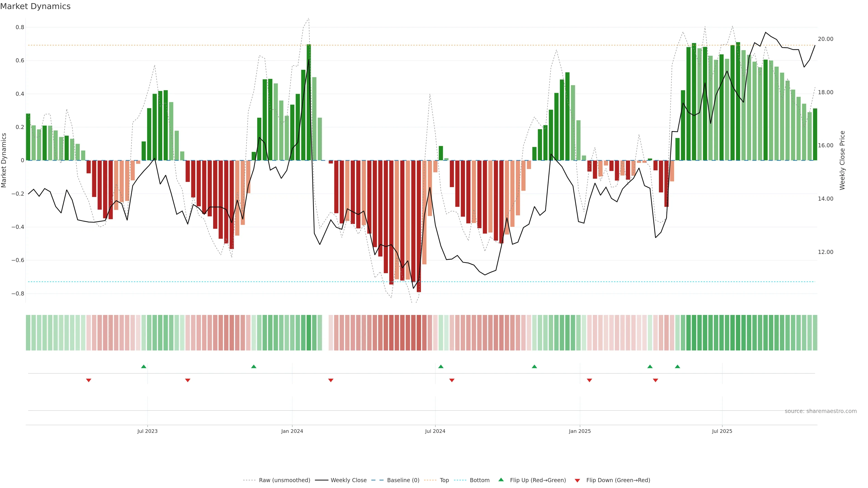Image resolution: width=868 pixels, height=488 pixels.
Task: Click the Flip Up green triangle legend icon
Action: pyautogui.click(x=501, y=480)
